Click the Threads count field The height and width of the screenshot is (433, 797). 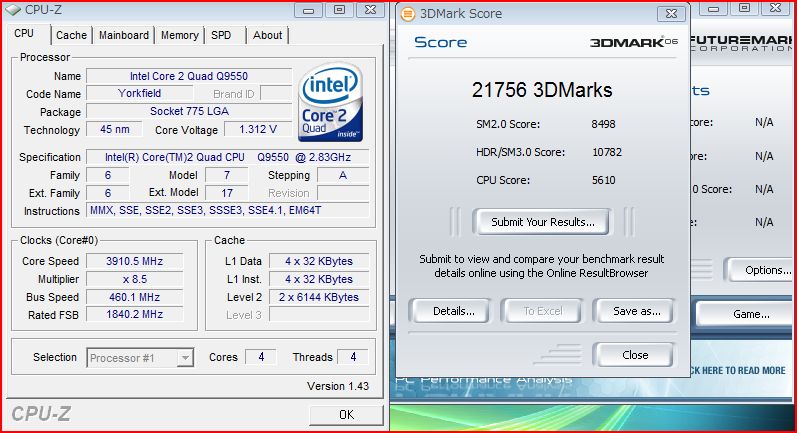click(353, 357)
